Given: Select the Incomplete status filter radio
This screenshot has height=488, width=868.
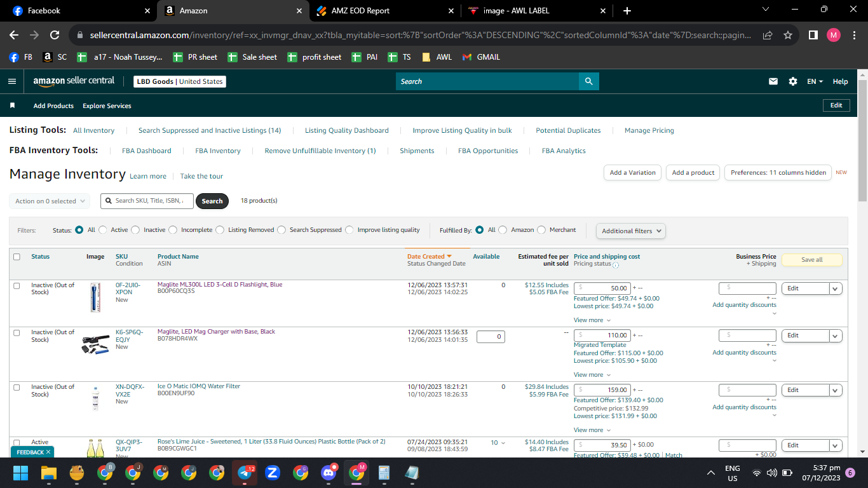Looking at the screenshot, I should pyautogui.click(x=172, y=230).
